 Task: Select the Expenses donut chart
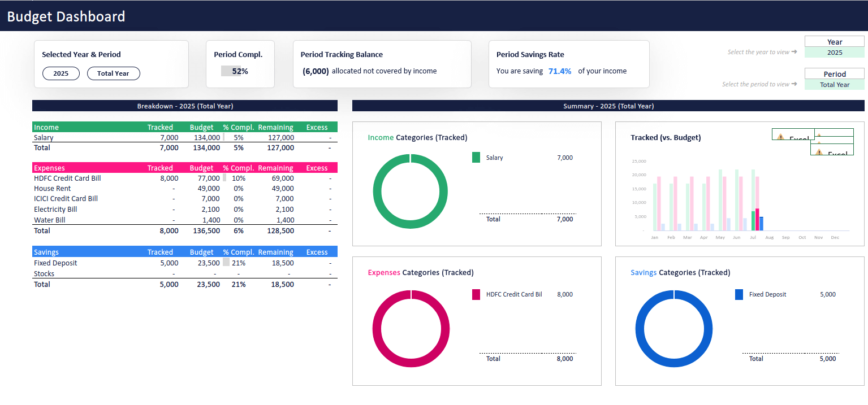pos(411,329)
